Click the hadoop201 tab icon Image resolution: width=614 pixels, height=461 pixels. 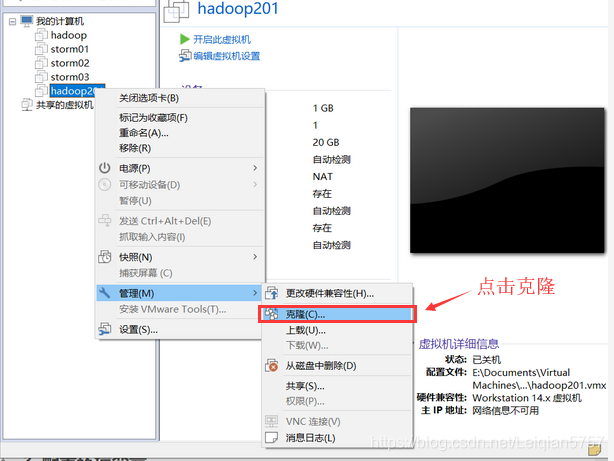coord(176,11)
